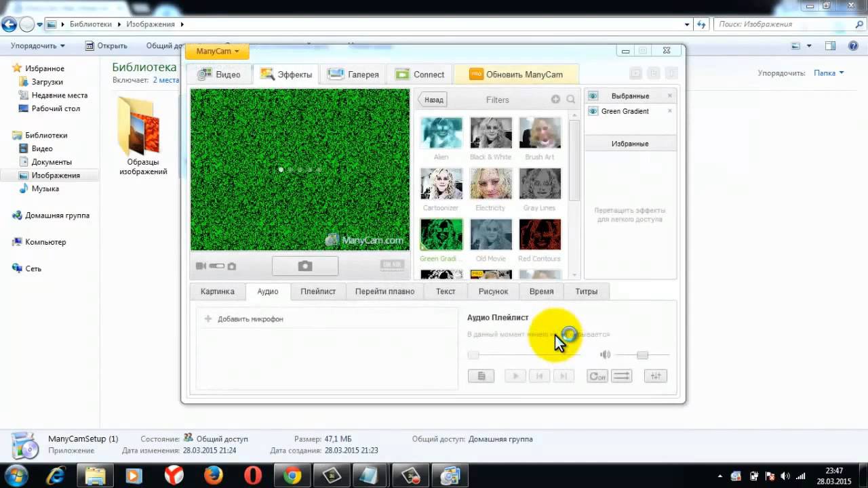Launch Google Chrome from the taskbar
This screenshot has height=488, width=868.
tap(292, 476)
